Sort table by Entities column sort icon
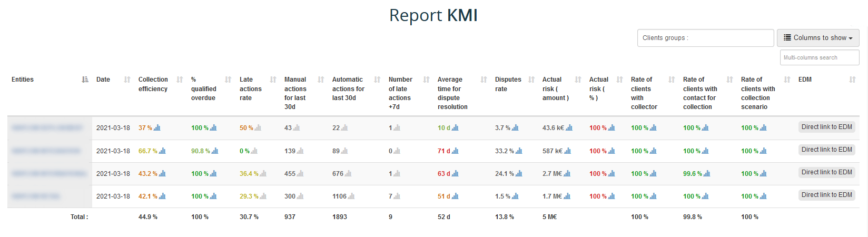This screenshot has height=237, width=868. 85,80
